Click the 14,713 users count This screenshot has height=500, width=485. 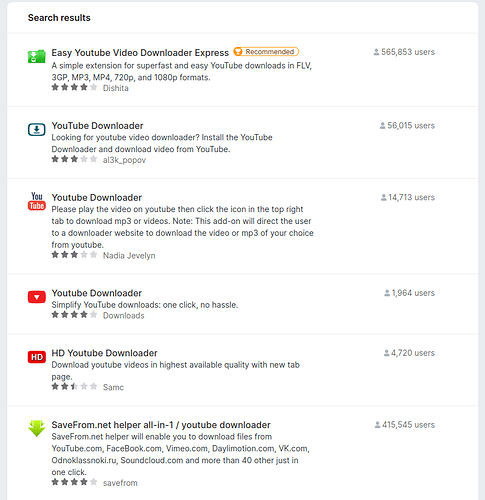[x=412, y=197]
